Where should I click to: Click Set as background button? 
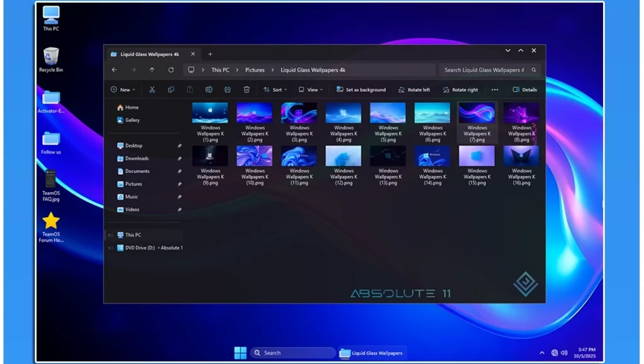pos(361,90)
